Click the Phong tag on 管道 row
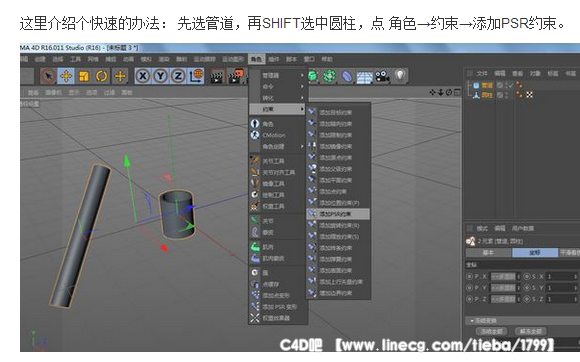This screenshot has width=580, height=362. click(x=520, y=85)
